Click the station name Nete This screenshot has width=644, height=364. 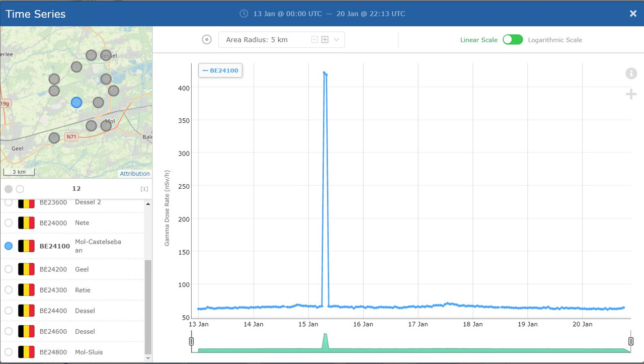click(82, 223)
